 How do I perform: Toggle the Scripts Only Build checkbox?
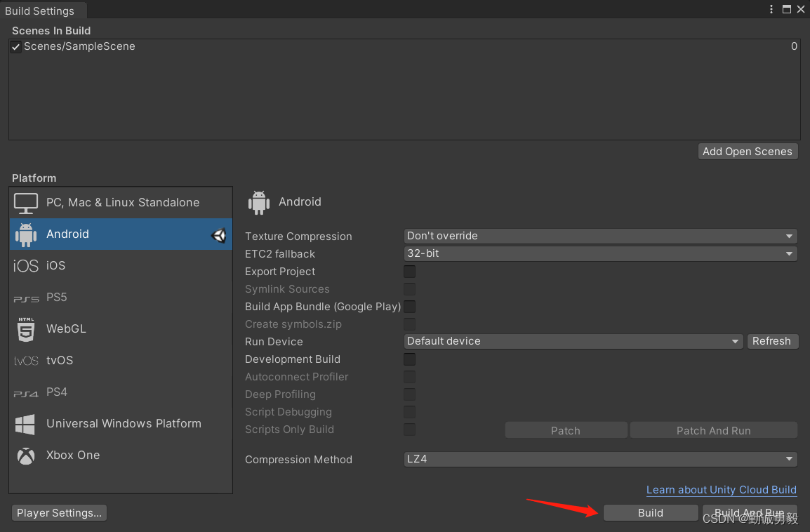(x=410, y=430)
